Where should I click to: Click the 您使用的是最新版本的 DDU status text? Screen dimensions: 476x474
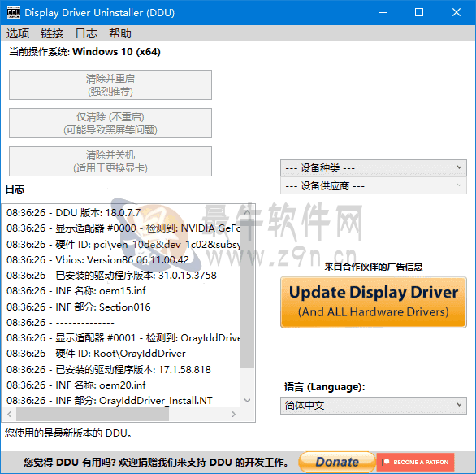(68, 433)
